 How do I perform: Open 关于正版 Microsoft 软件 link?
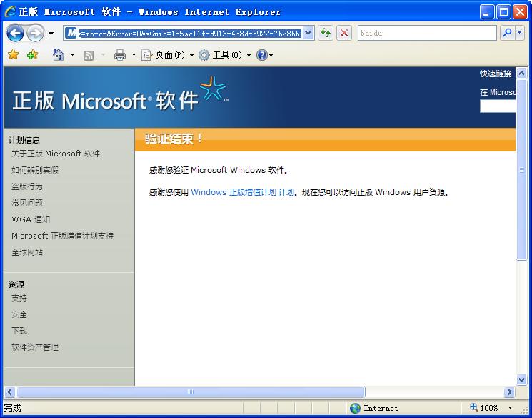(x=56, y=154)
